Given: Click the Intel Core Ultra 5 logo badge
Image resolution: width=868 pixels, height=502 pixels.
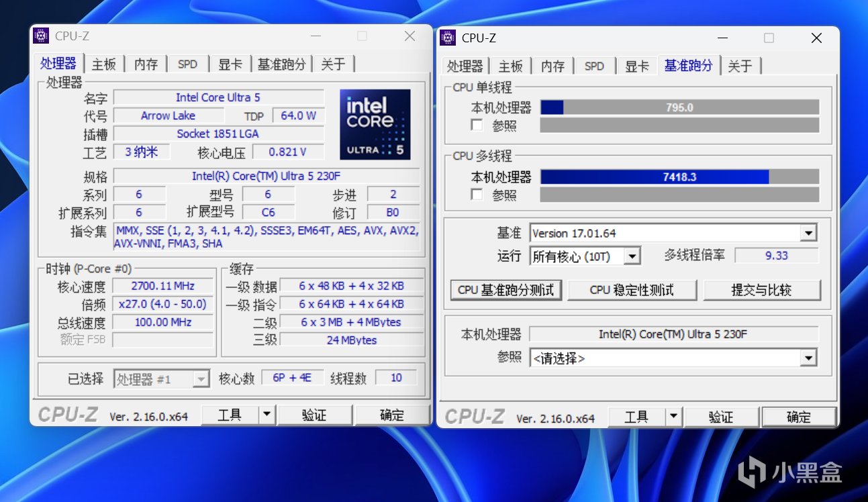Looking at the screenshot, I should (375, 124).
